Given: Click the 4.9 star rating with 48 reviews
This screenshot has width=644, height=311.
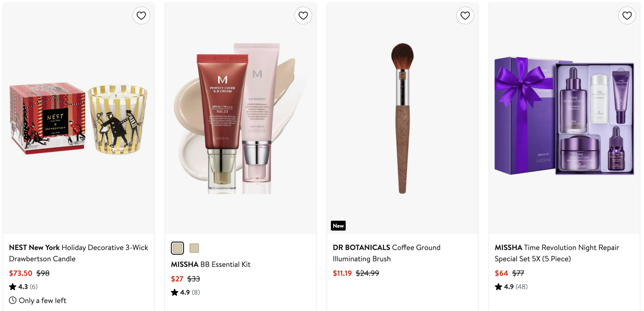Looking at the screenshot, I should [x=511, y=287].
